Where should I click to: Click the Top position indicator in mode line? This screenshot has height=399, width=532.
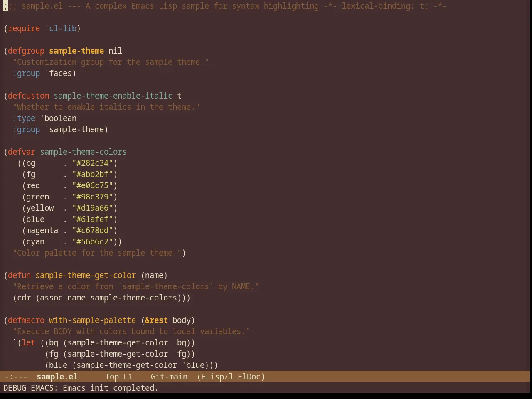coord(112,377)
